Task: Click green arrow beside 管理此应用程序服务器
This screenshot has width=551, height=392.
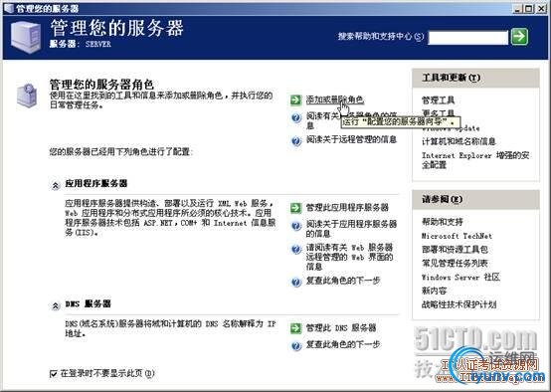Action: pos(295,208)
